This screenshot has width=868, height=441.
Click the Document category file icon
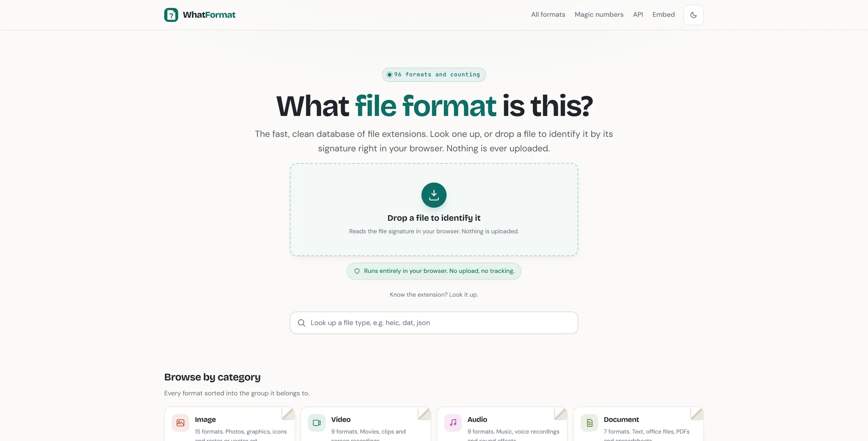coord(589,423)
